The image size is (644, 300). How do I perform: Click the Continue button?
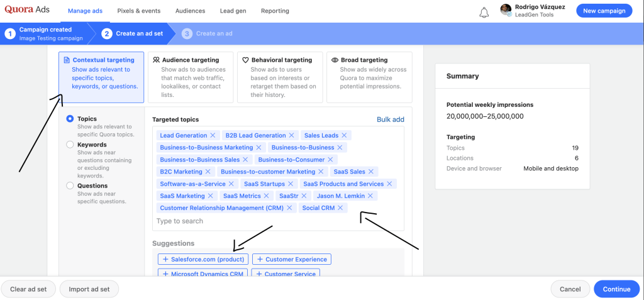click(616, 289)
